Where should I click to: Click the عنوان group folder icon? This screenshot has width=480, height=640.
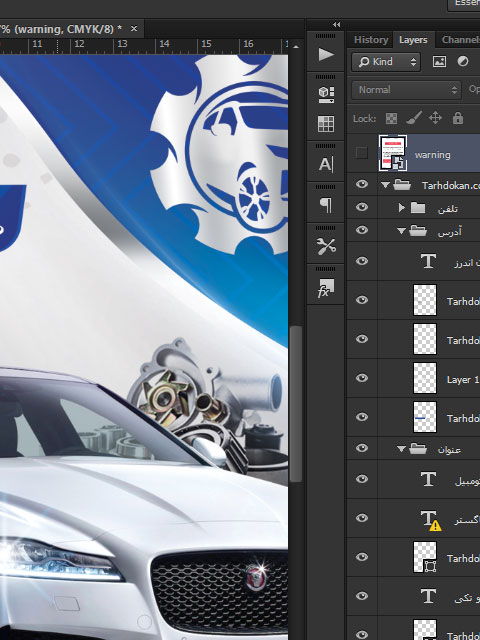tap(418, 449)
